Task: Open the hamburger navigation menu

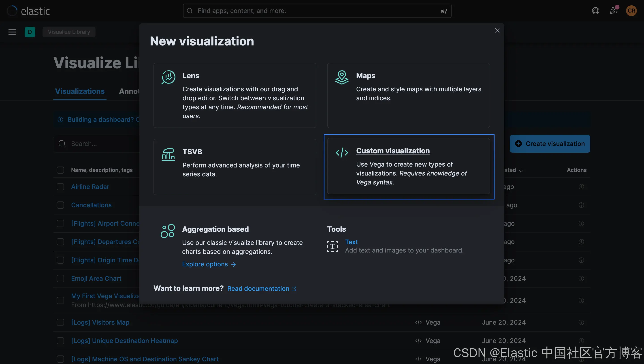Action: click(12, 32)
